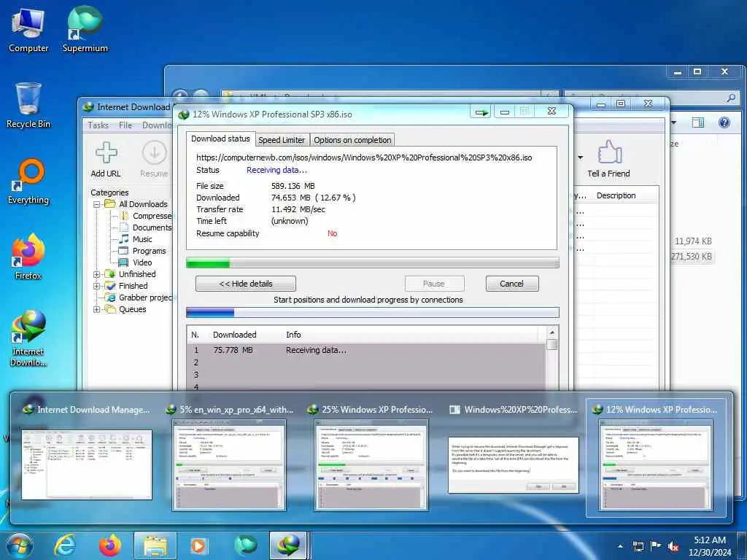Open the Supermium desktop shortcut

(x=85, y=30)
